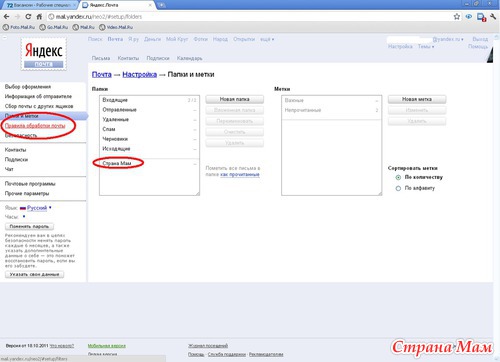Open Сбор почты с других ящиков

39,106
